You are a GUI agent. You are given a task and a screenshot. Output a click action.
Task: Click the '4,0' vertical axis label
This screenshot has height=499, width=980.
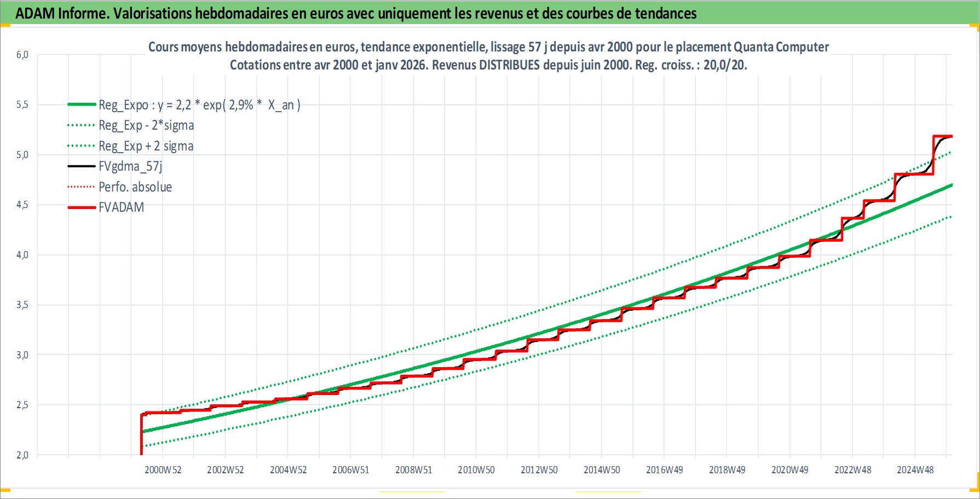pos(22,255)
